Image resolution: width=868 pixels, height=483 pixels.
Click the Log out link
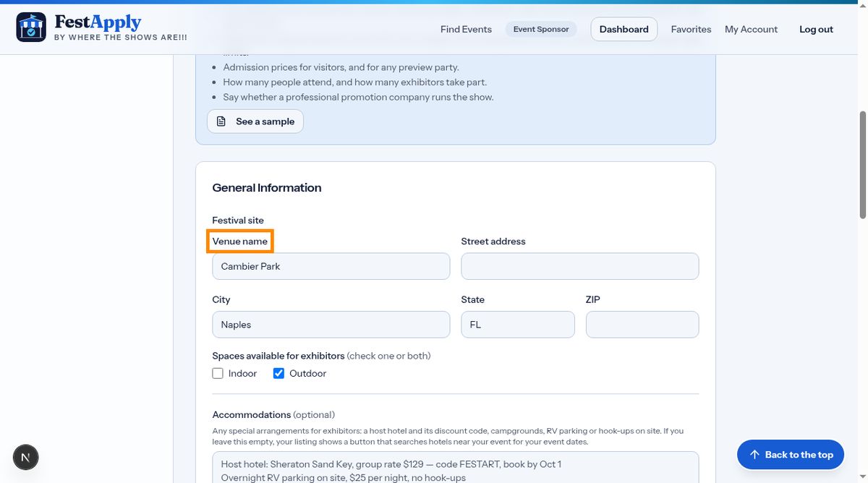tap(816, 30)
